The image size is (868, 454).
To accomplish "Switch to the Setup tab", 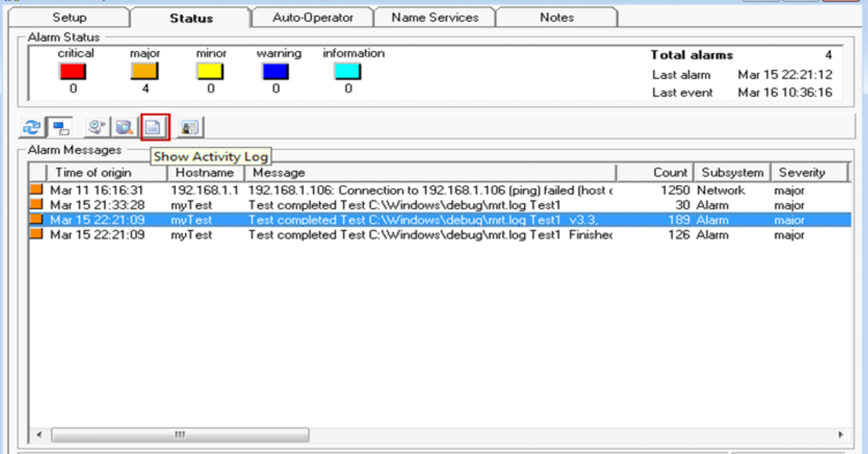I will (x=69, y=17).
